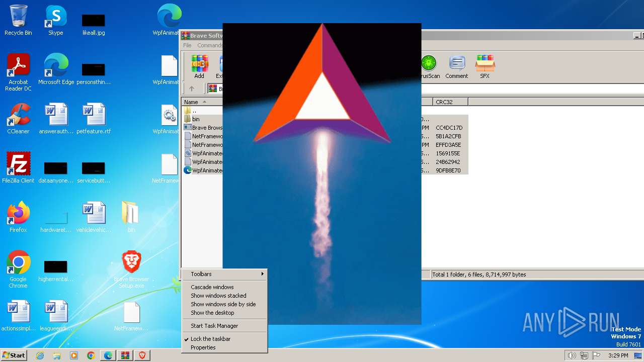Click CRC32 value CC4DC17D
644x362 pixels.
click(x=449, y=128)
